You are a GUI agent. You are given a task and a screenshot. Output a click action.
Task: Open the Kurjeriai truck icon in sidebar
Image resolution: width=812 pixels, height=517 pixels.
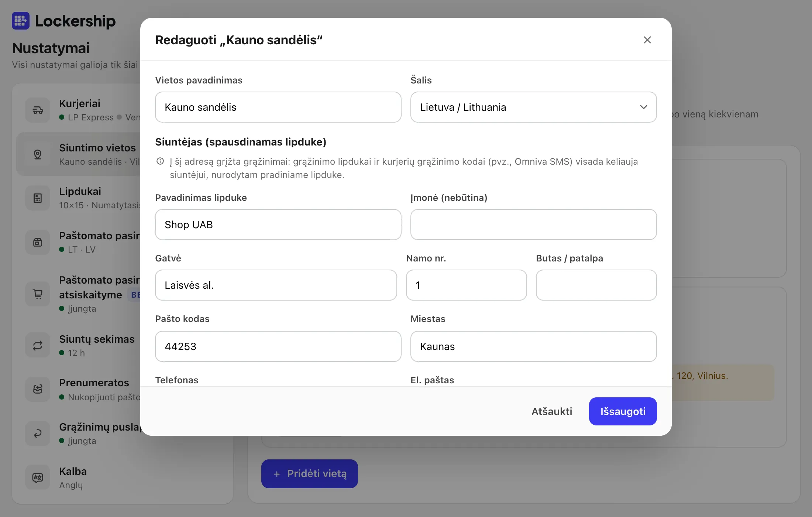[38, 110]
